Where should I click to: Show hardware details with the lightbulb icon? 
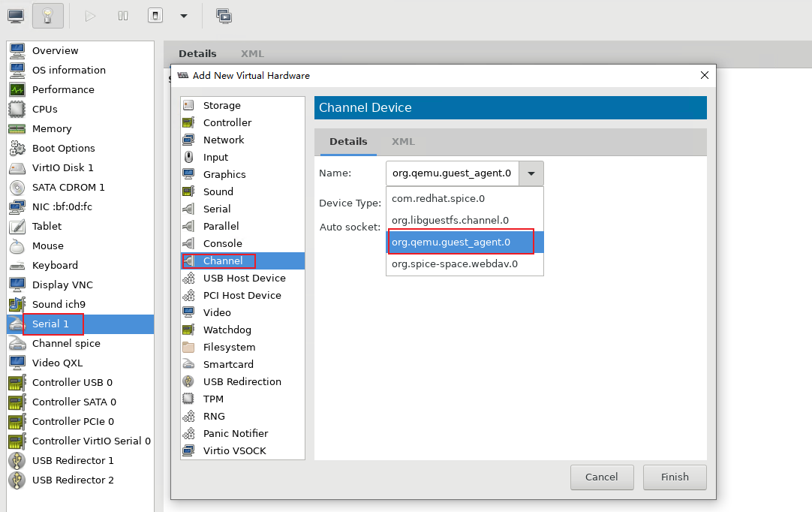47,15
